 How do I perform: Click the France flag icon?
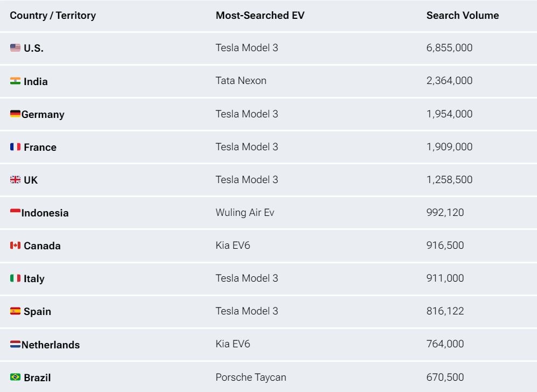click(x=16, y=146)
